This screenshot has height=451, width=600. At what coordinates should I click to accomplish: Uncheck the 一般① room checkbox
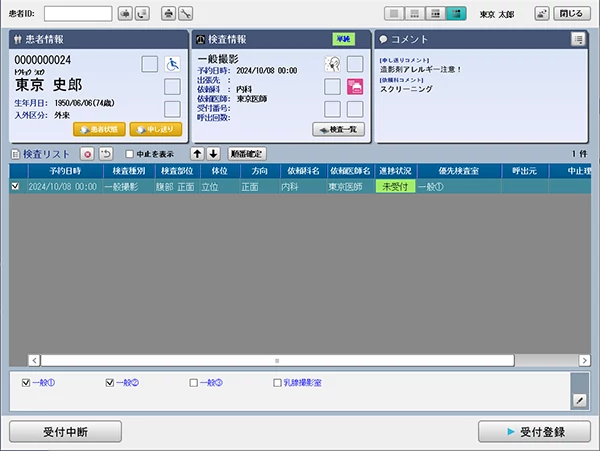(26, 383)
